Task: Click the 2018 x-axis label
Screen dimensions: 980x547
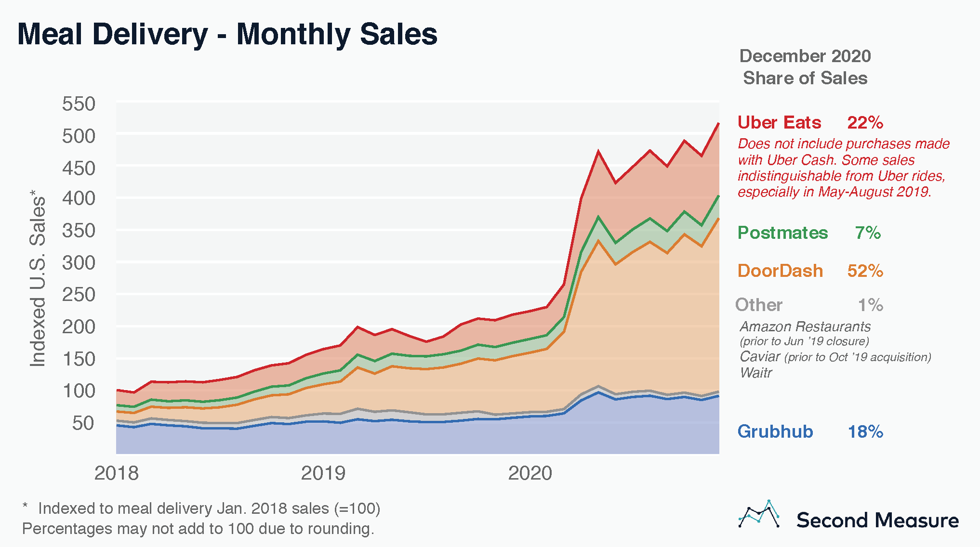Action: [x=117, y=473]
